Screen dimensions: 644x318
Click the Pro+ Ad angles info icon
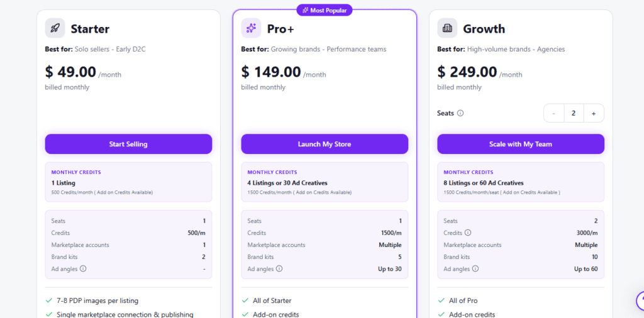[279, 269]
